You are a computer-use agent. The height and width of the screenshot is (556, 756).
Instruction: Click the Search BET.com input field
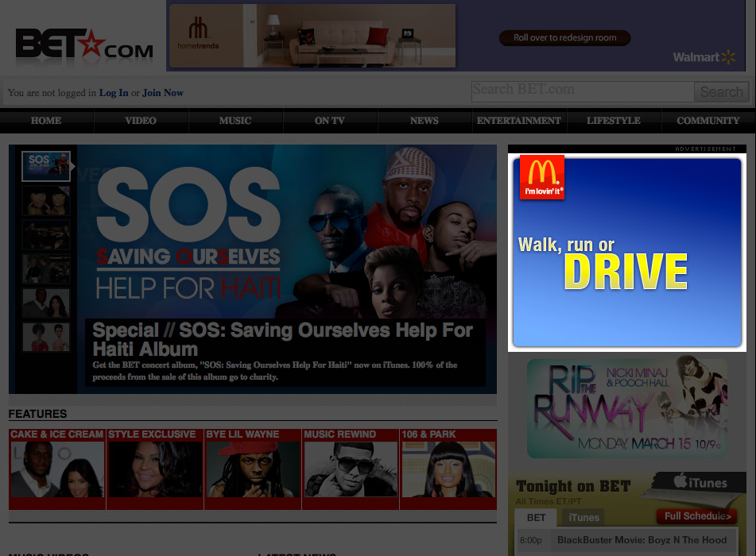(x=582, y=91)
